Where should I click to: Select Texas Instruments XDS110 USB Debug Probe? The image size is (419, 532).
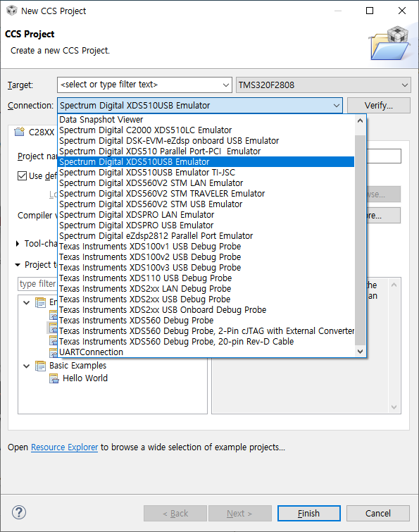coord(206,278)
